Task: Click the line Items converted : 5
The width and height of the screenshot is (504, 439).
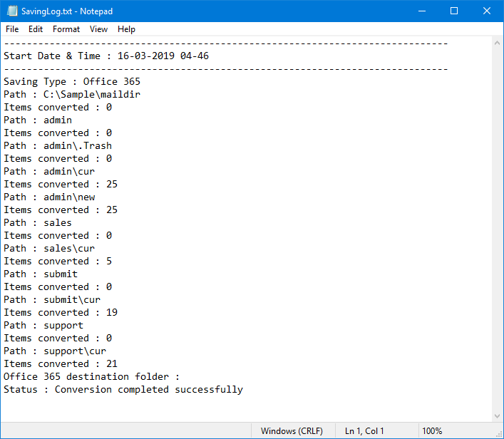Action: pos(58,262)
